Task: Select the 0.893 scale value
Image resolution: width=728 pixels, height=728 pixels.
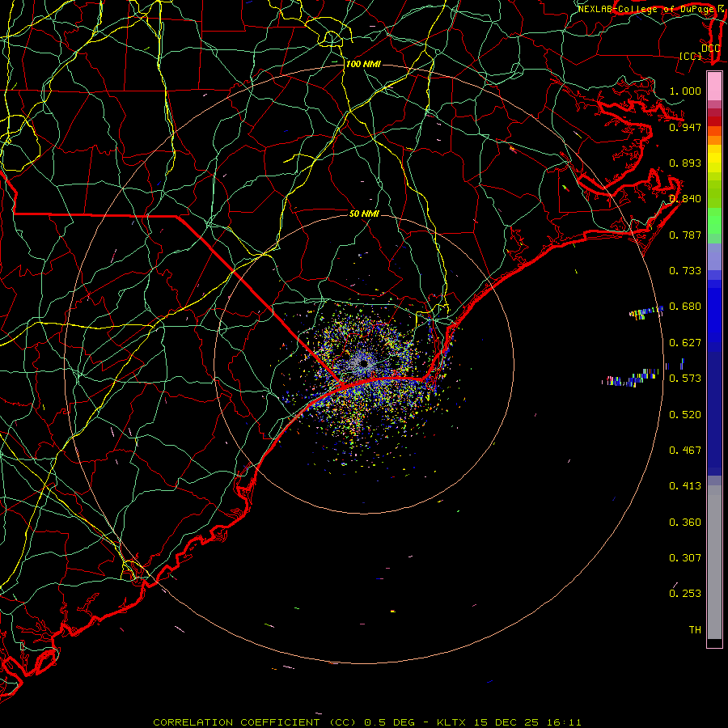Action: point(685,163)
